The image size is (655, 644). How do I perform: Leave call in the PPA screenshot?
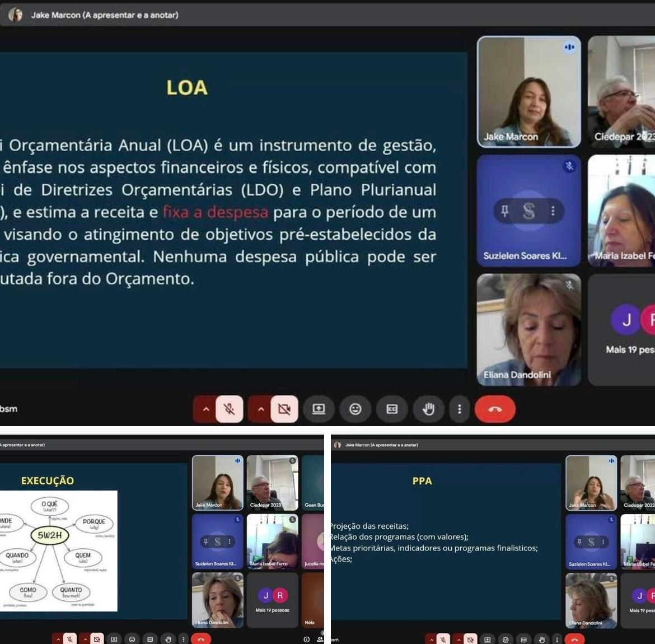tap(574, 639)
